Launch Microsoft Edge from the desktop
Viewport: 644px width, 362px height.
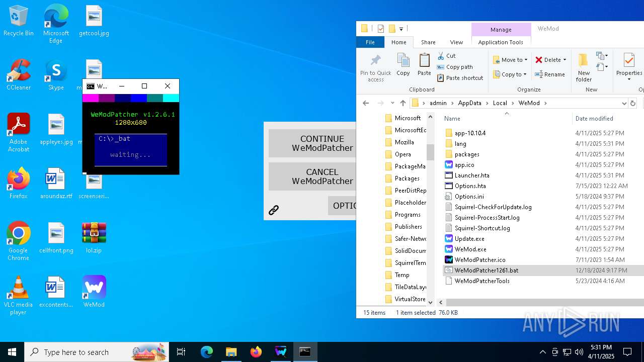56,24
